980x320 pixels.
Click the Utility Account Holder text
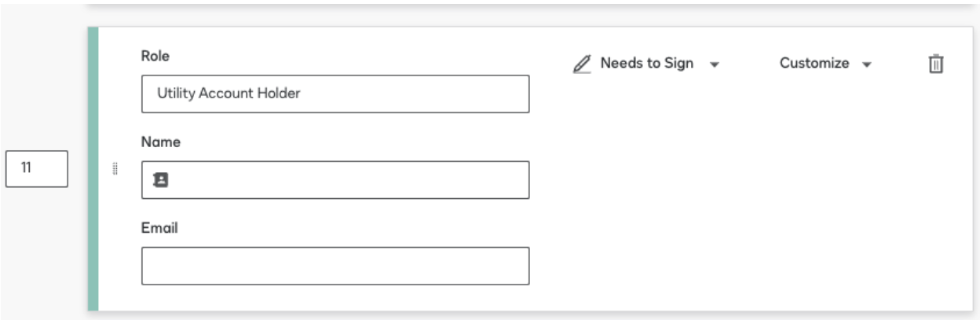coord(229,94)
